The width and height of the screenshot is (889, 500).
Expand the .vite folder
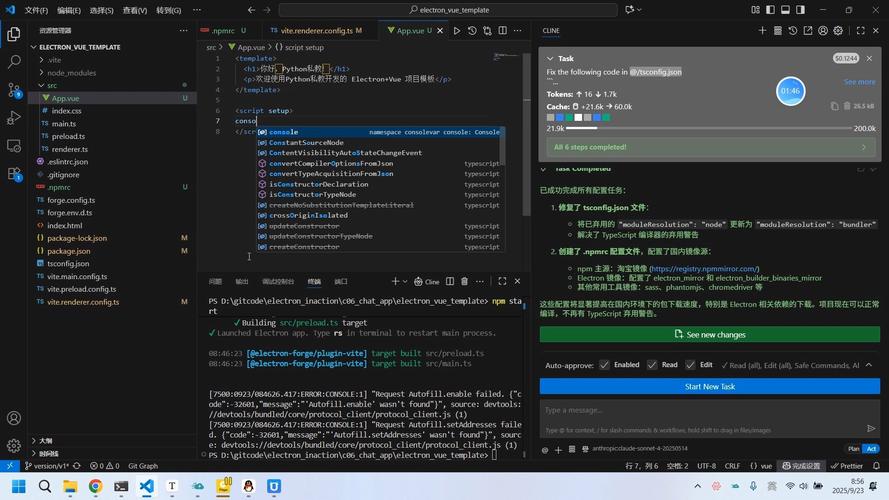pyautogui.click(x=41, y=60)
